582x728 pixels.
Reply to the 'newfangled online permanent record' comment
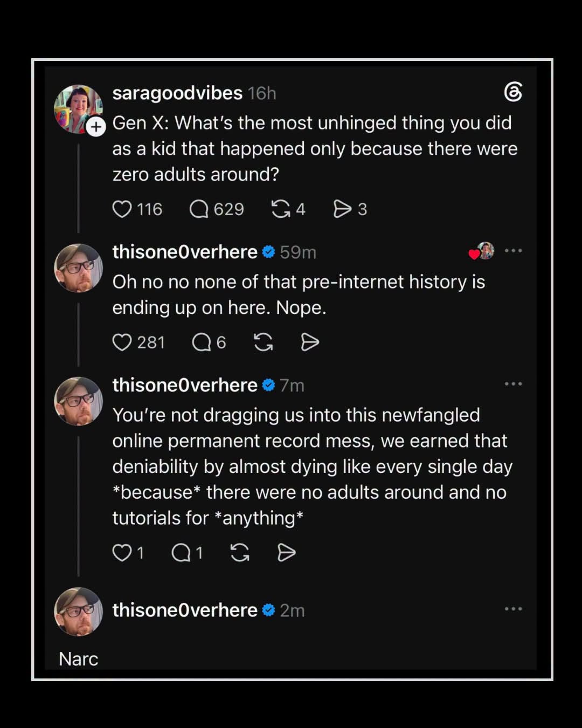[x=181, y=553]
